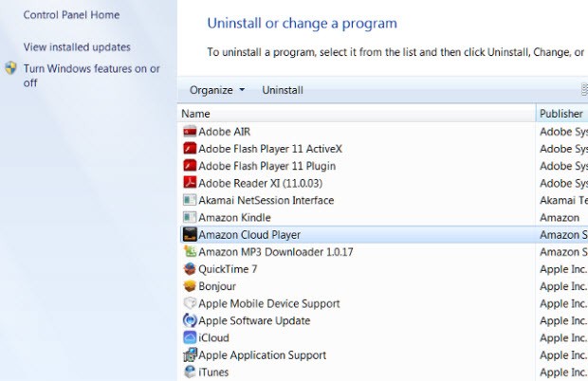
Task: Select Adobe Flash Player 11 ActiveX name
Action: (x=270, y=149)
